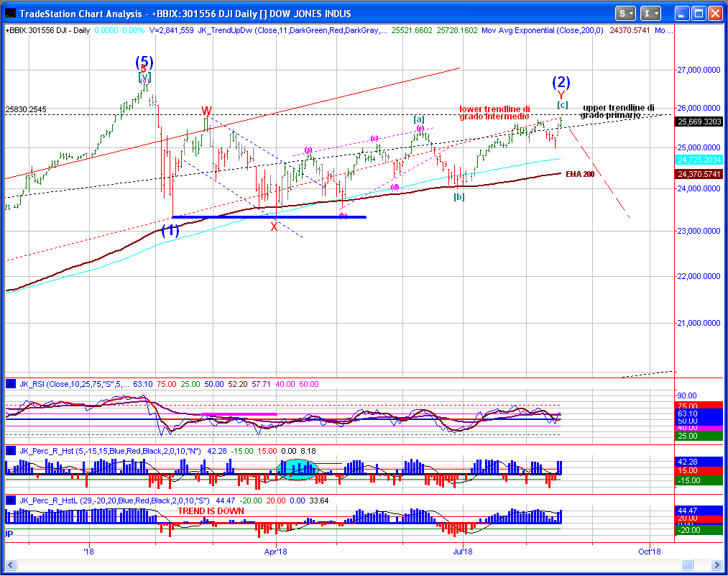
Task: Click the A icon beside JK_Perc_R_HstL (29,-20,20...)
Action: (11, 500)
